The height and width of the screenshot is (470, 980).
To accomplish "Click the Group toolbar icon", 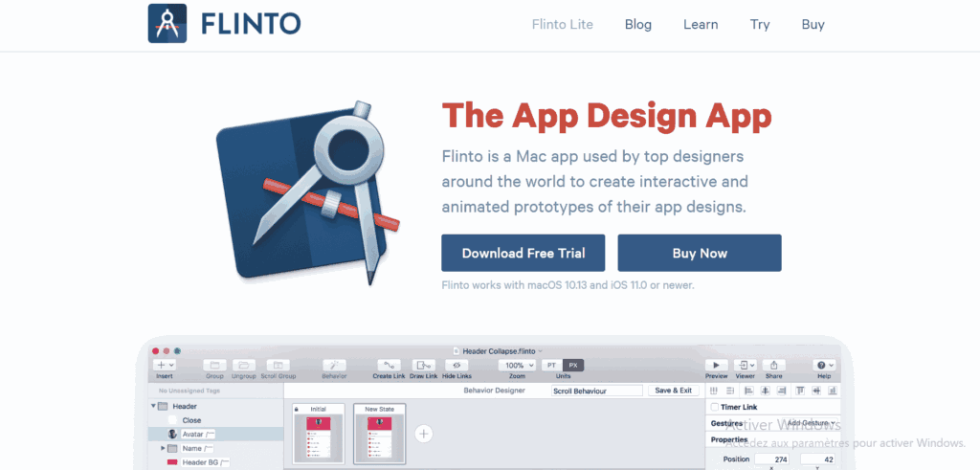I will coord(215,365).
